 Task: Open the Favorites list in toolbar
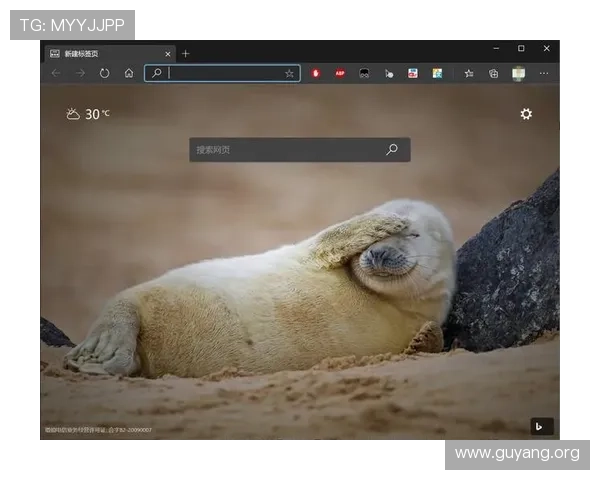[x=469, y=73]
